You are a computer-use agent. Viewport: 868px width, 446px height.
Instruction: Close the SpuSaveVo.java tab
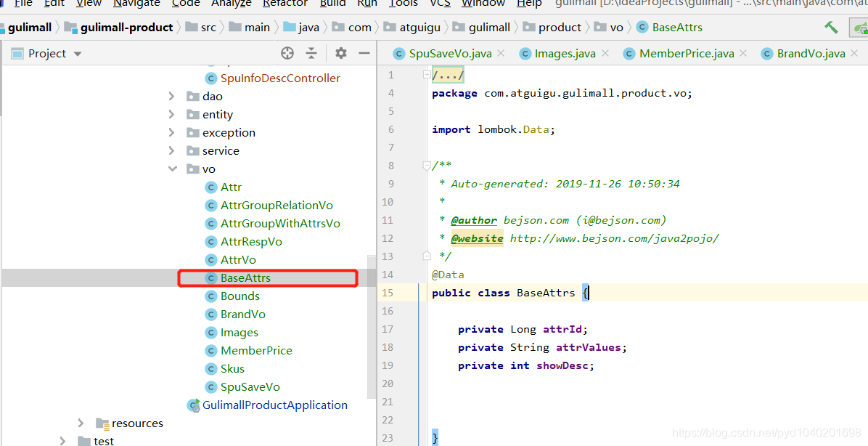tap(501, 53)
